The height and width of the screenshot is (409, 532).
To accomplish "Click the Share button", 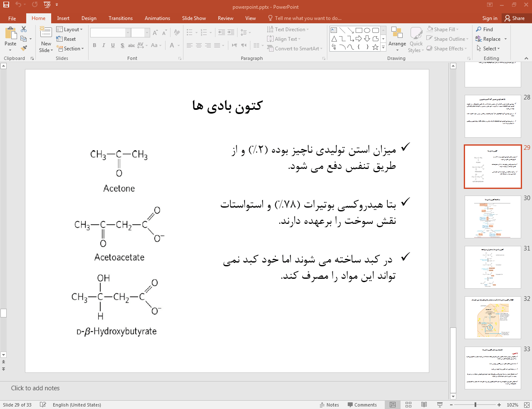I will pyautogui.click(x=516, y=18).
